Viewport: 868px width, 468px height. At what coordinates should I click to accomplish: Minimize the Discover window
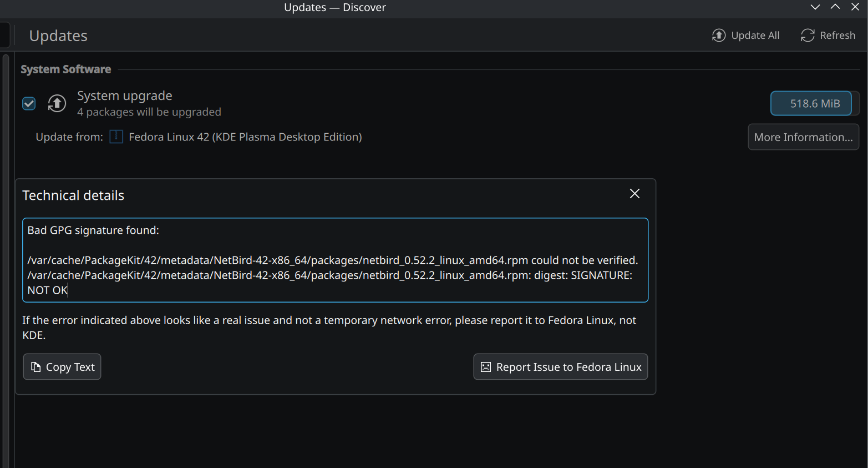click(815, 7)
